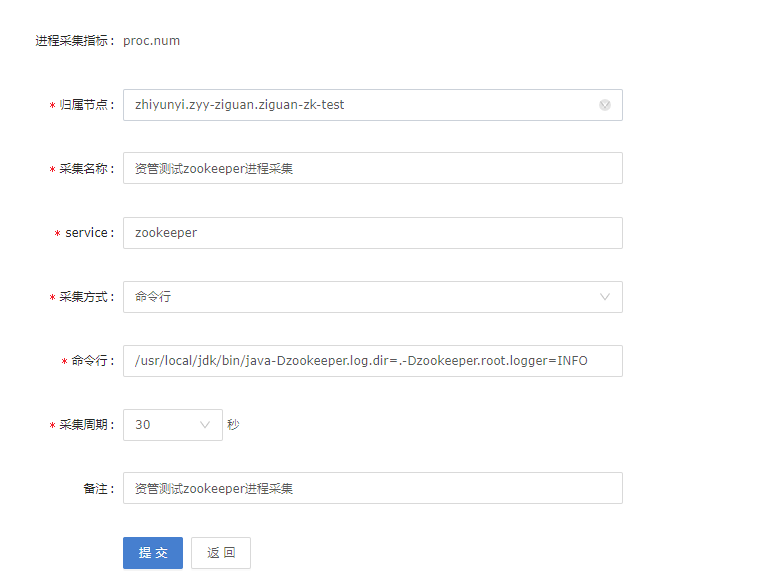Click the 备注 label

pyautogui.click(x=99, y=489)
